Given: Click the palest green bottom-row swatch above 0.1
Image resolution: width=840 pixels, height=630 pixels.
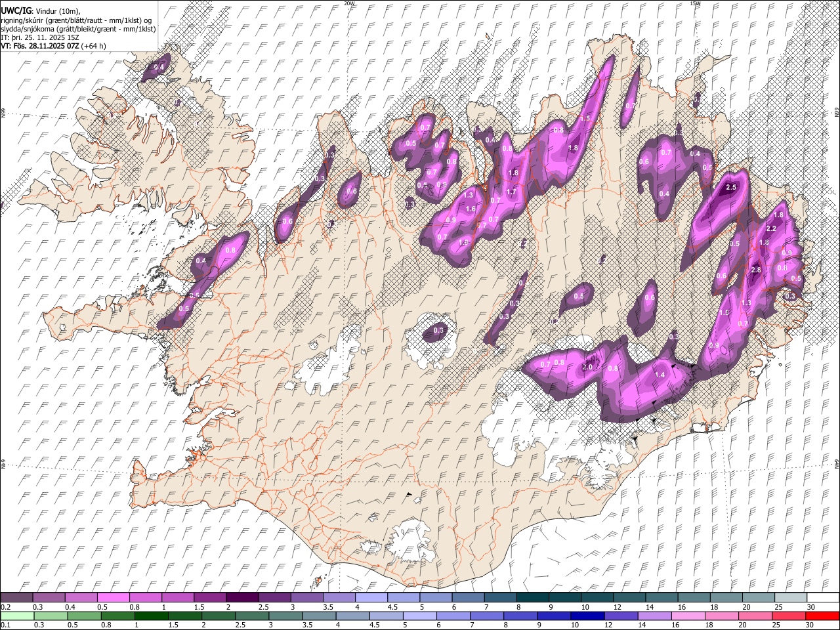Looking at the screenshot, I should pos(16,616).
